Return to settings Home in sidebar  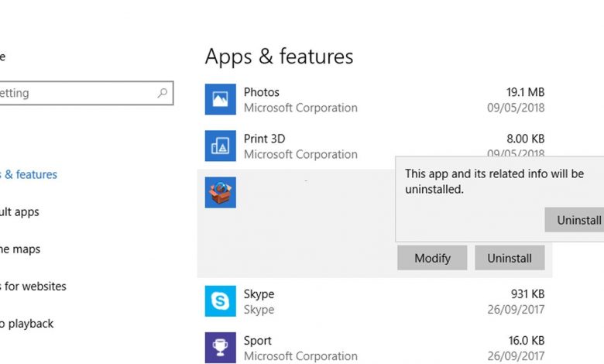click(x=3, y=56)
